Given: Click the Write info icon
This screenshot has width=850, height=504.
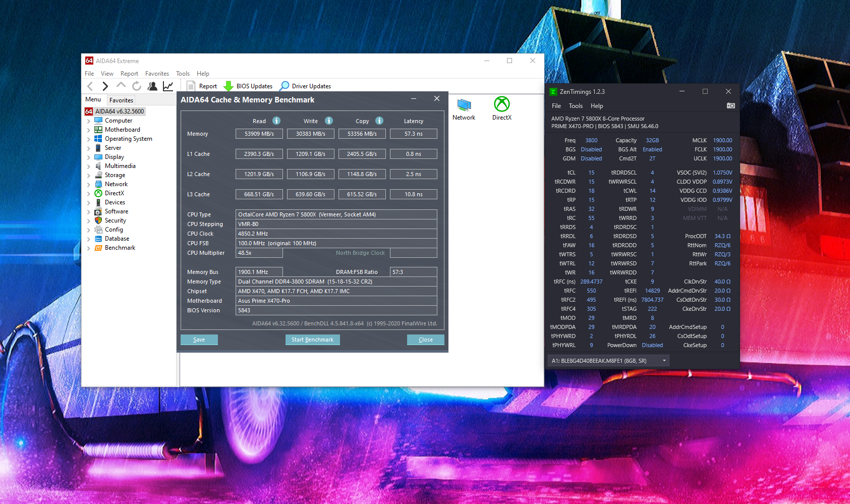Looking at the screenshot, I should [329, 121].
